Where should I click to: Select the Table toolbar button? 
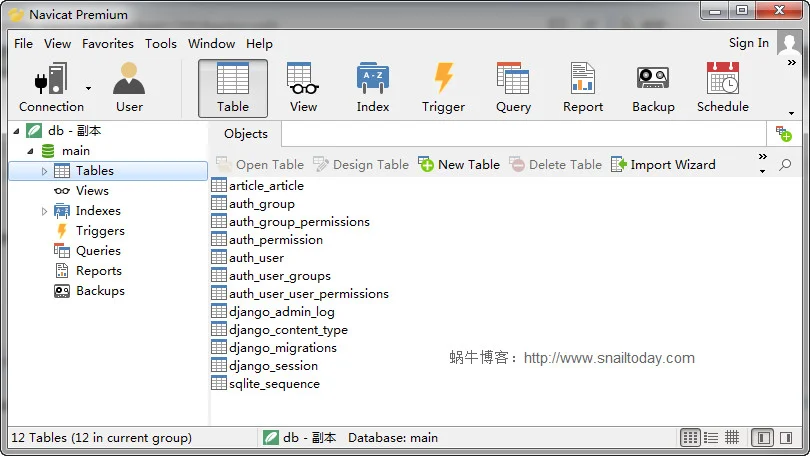(233, 88)
